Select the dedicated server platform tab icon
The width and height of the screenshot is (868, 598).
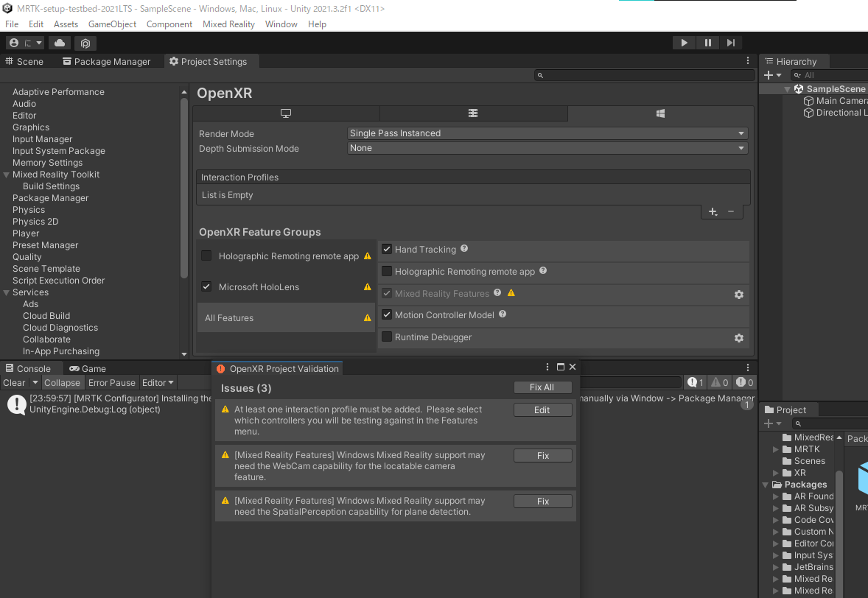coord(473,113)
